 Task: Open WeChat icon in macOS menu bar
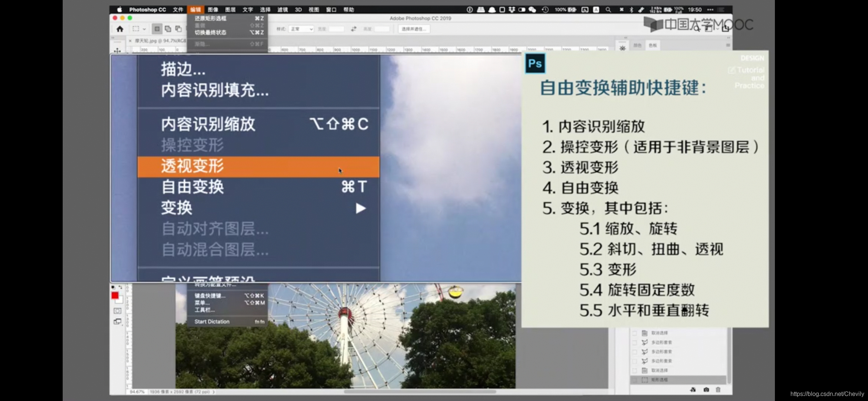(532, 10)
